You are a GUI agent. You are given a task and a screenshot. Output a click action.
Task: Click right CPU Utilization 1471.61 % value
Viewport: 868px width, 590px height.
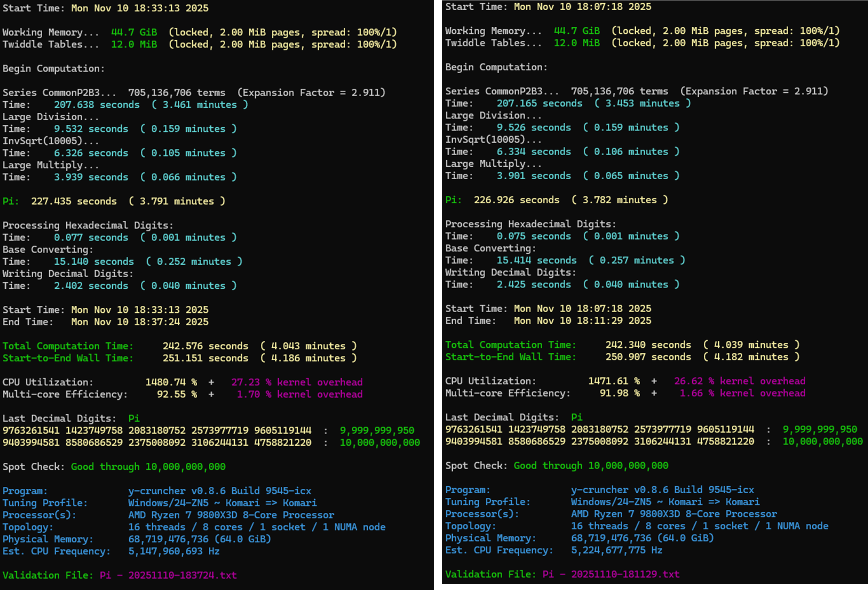pyautogui.click(x=613, y=381)
